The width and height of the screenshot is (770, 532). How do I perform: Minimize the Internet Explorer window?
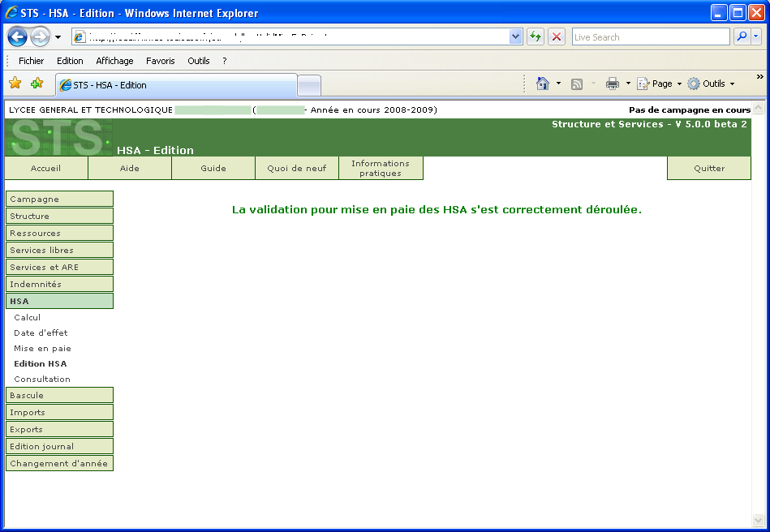(719, 13)
